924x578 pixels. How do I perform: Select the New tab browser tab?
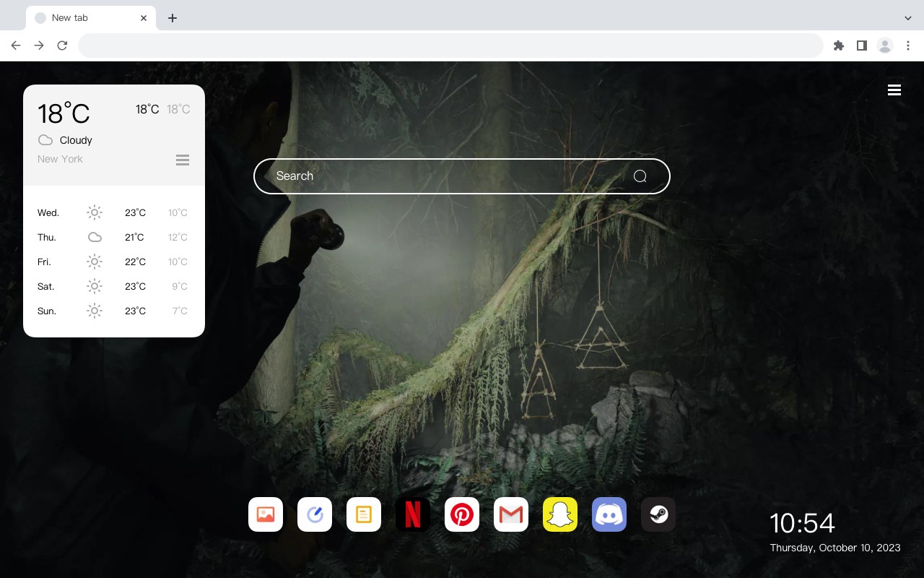[91, 18]
